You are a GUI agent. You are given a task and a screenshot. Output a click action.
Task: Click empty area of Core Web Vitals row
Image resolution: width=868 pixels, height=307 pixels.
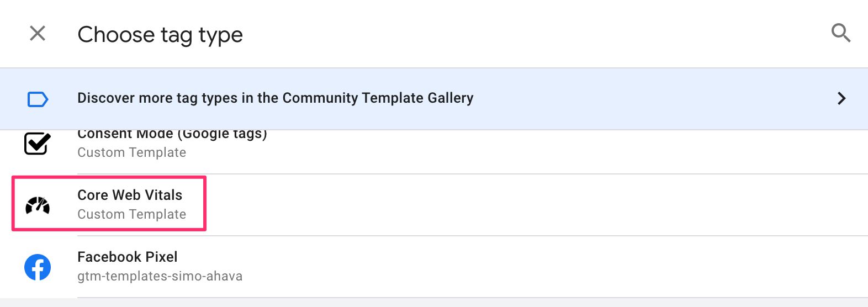[x=525, y=205]
